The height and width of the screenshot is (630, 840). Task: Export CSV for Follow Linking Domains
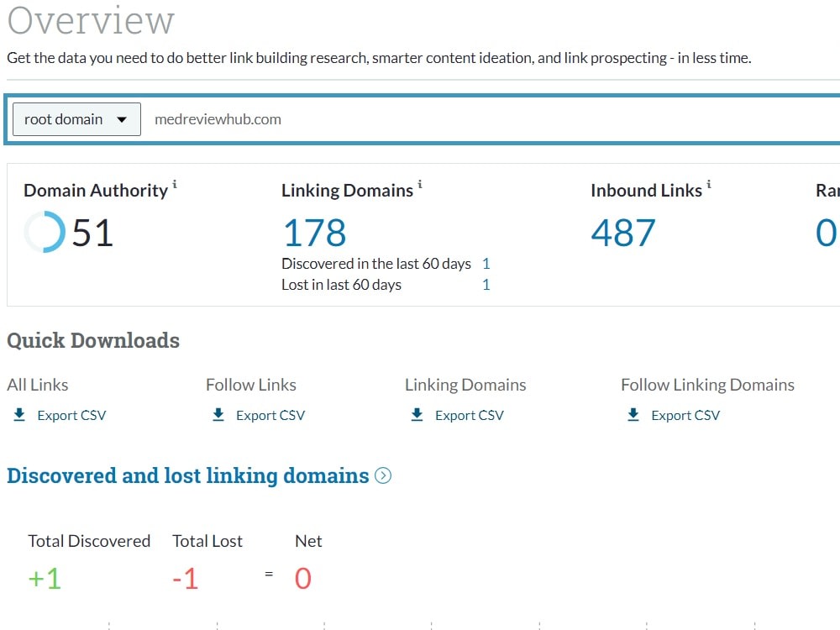(x=685, y=415)
